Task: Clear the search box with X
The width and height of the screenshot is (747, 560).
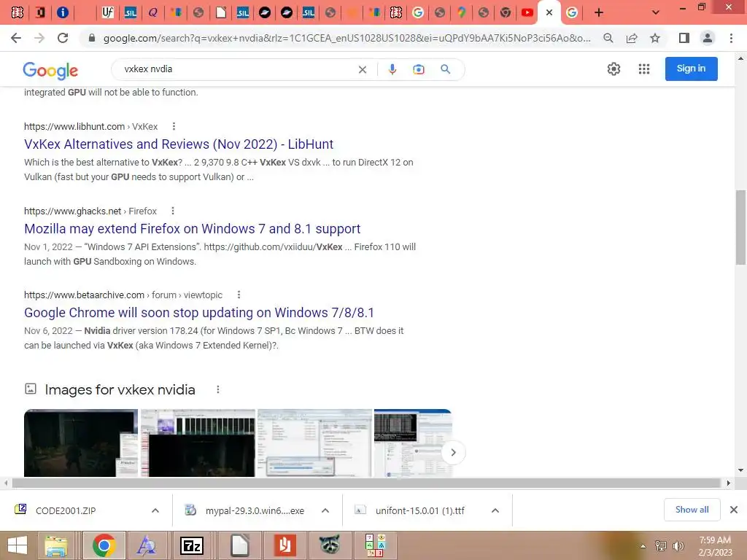Action: 362,69
